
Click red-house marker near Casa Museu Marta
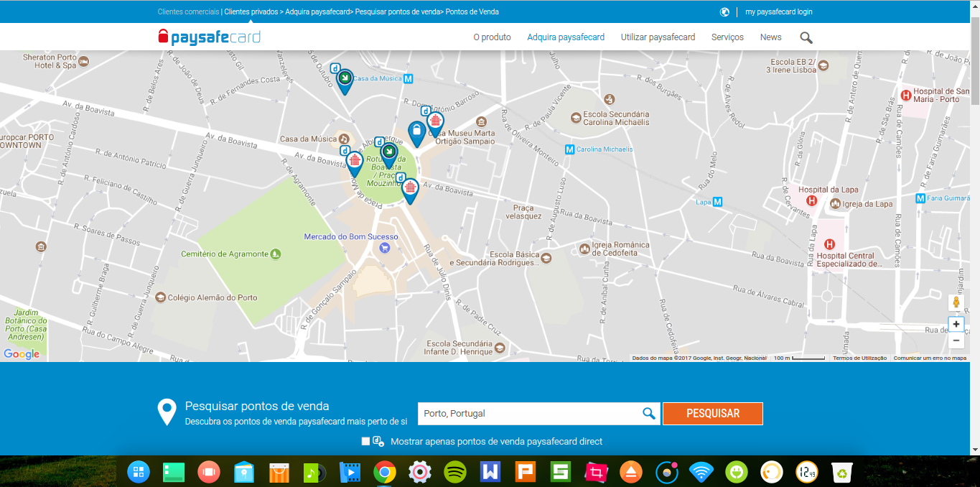coord(435,124)
